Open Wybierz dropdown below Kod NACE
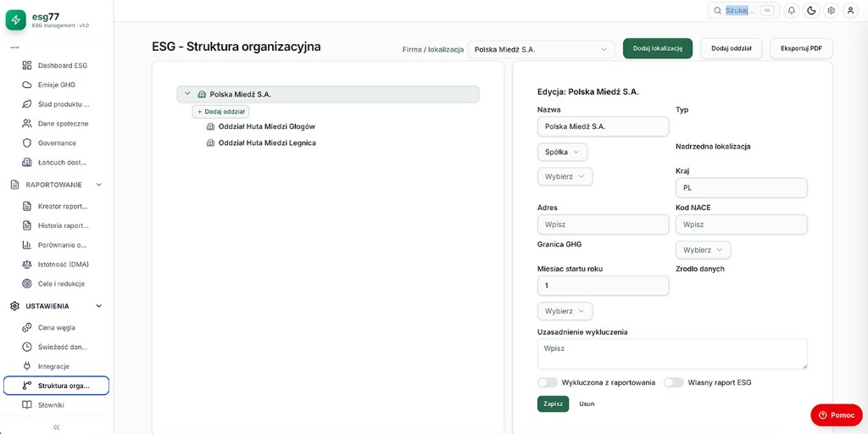Image resolution: width=868 pixels, height=434 pixels. (703, 250)
